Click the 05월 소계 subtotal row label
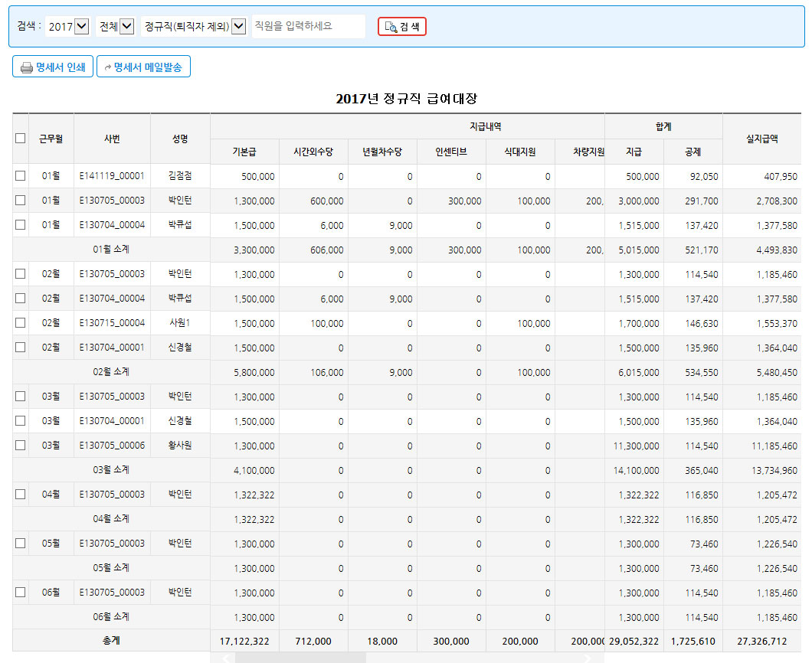This screenshot has height=663, width=812. [x=111, y=568]
